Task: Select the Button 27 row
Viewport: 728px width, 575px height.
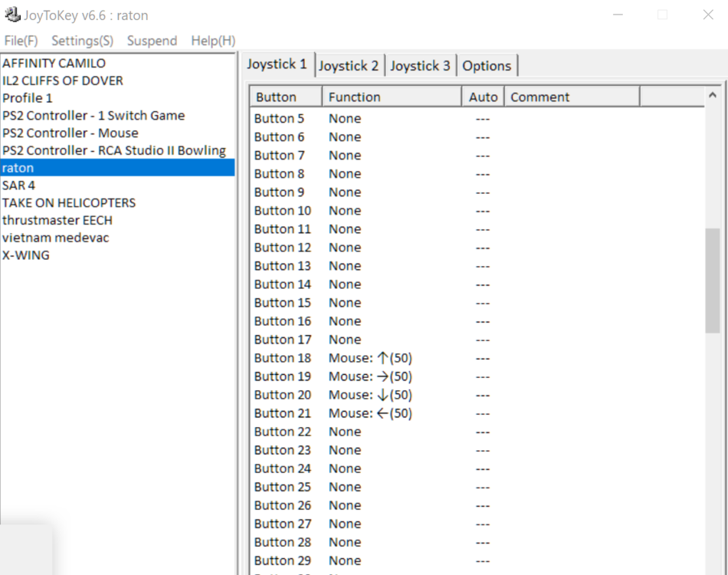Action: [477, 524]
